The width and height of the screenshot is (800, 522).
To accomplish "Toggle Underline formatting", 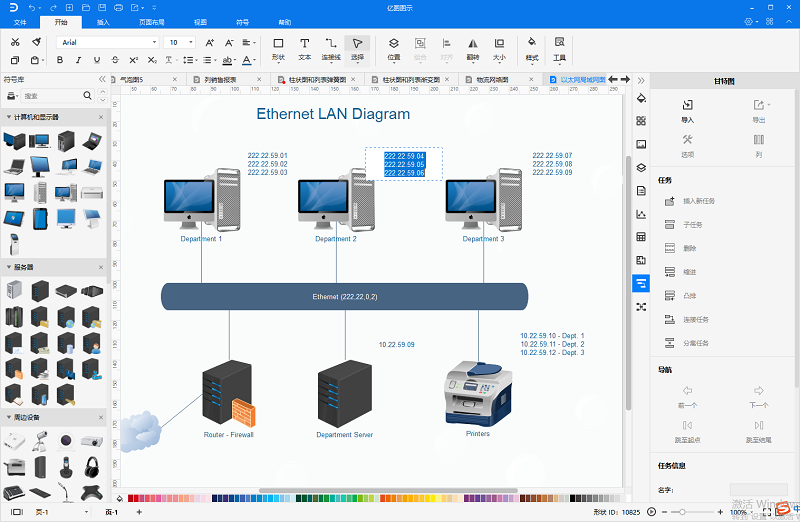I will point(97,60).
